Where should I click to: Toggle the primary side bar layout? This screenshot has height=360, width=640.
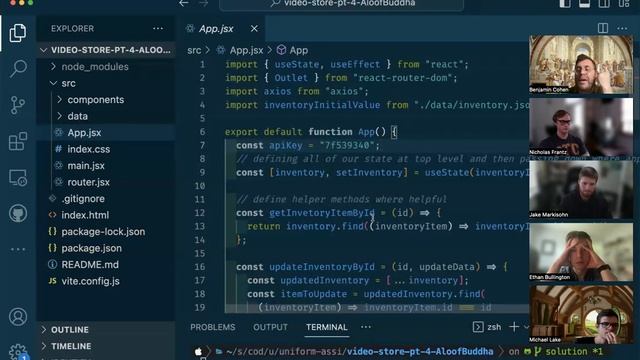(x=565, y=3)
